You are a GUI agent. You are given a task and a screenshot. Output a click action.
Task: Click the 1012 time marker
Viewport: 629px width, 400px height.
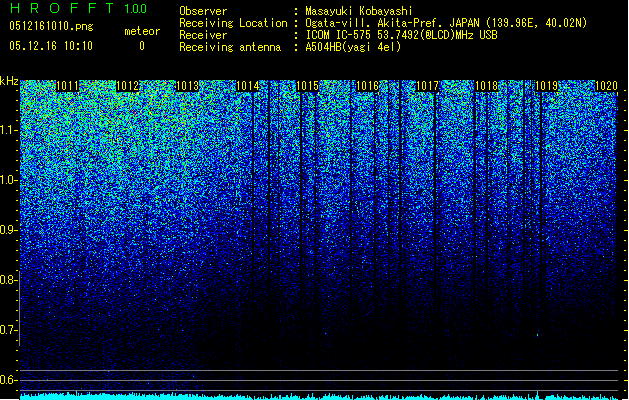coord(128,86)
